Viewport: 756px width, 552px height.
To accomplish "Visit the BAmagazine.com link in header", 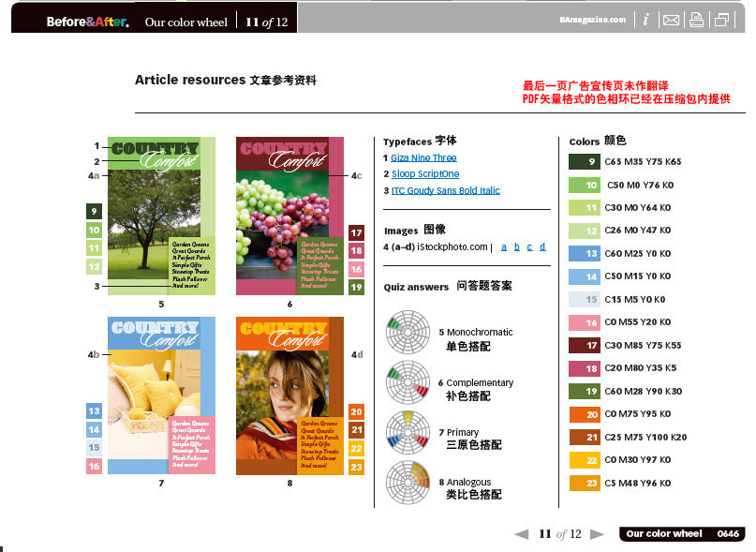I will [x=592, y=20].
